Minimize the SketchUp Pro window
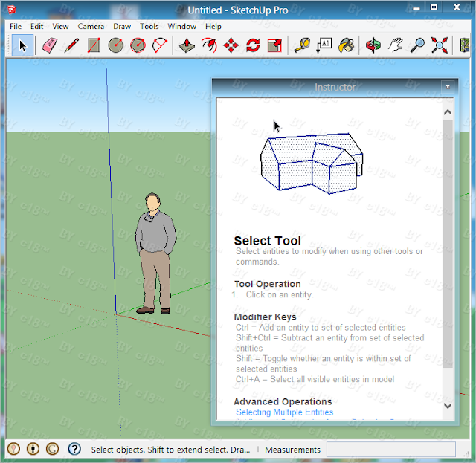The image size is (476, 463). point(416,8)
